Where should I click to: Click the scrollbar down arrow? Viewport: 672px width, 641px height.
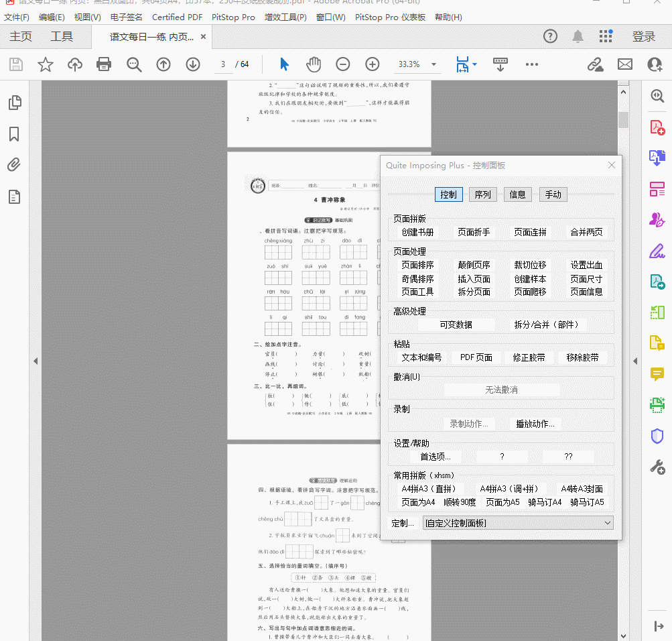point(623,636)
